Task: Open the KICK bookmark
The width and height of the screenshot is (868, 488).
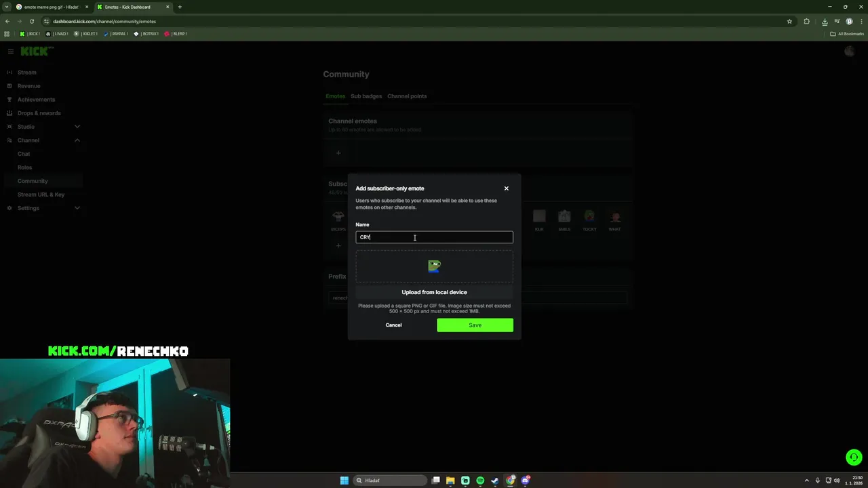Action: coord(30,33)
